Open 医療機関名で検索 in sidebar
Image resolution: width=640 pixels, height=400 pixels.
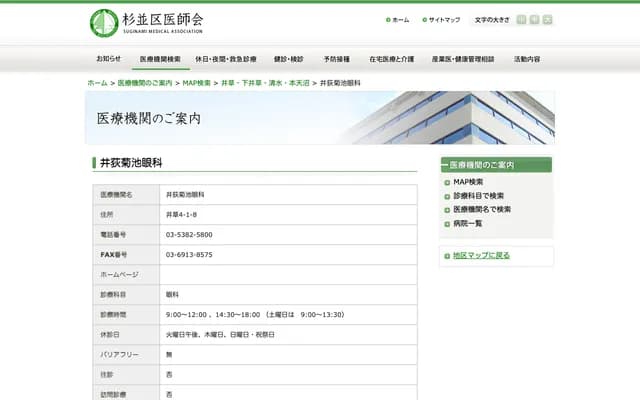(x=482, y=209)
